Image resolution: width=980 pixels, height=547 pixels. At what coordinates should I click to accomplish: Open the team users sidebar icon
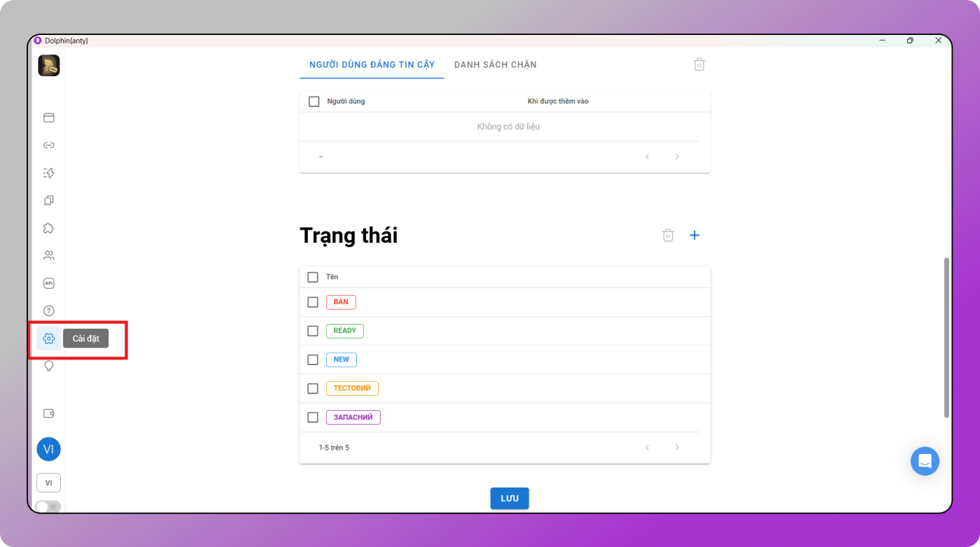click(x=49, y=255)
